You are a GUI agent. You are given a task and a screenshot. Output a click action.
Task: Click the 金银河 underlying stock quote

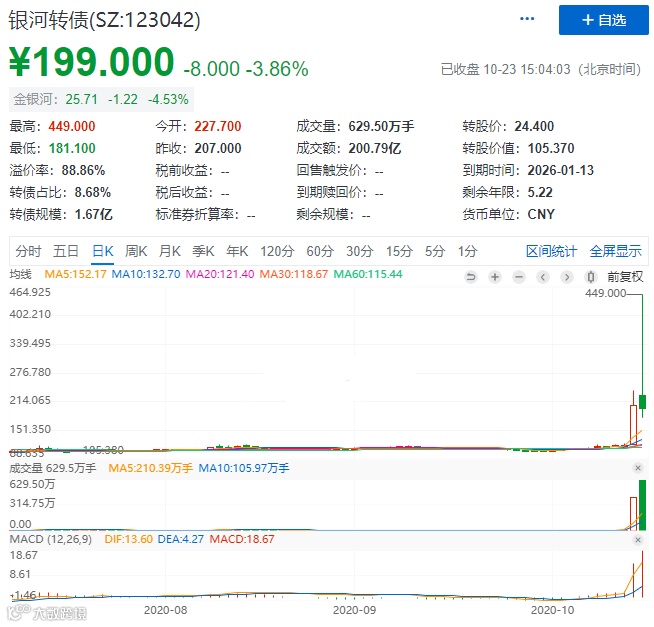[101, 99]
